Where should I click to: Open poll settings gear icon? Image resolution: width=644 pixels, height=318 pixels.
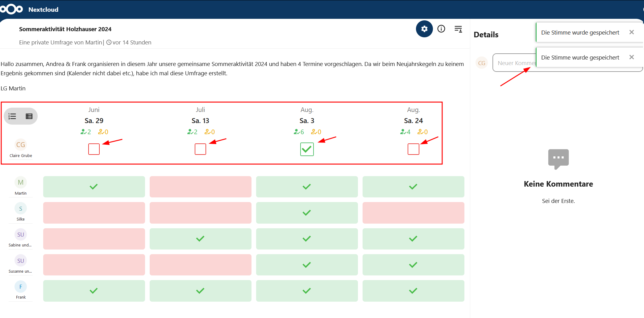[424, 29]
